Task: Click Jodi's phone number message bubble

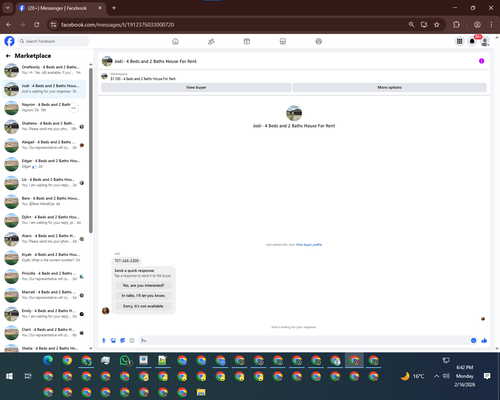Action: [x=127, y=261]
